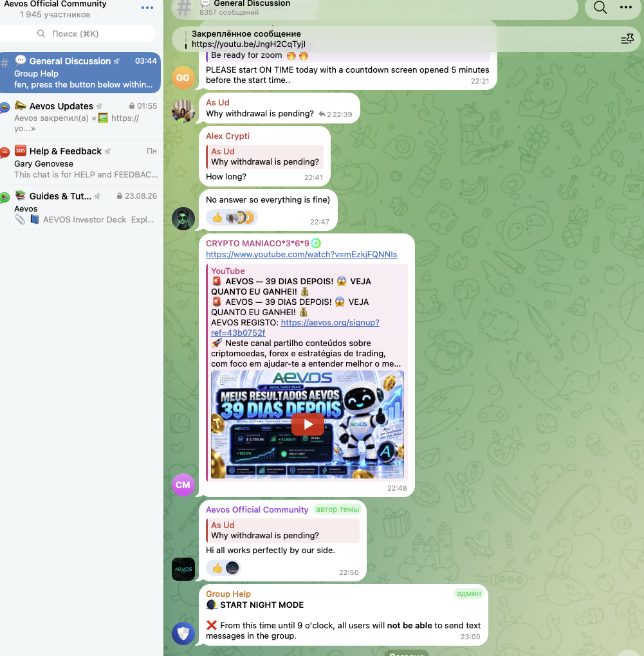This screenshot has height=656, width=644.
Task: Jump to quoted message in Aevos Official reply
Action: tap(283, 530)
